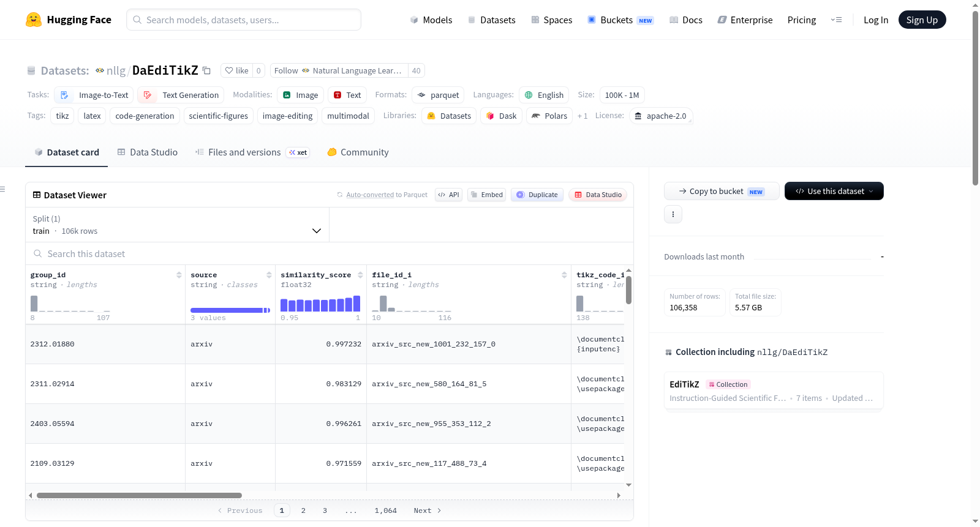The image size is (980, 527).
Task: Switch to the Data Studio tab
Action: [x=147, y=152]
